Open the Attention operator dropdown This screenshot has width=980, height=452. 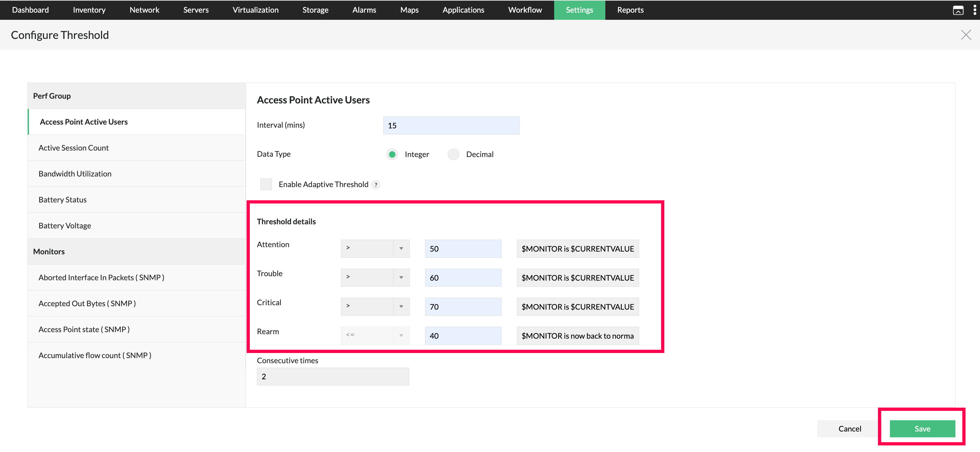coord(375,249)
